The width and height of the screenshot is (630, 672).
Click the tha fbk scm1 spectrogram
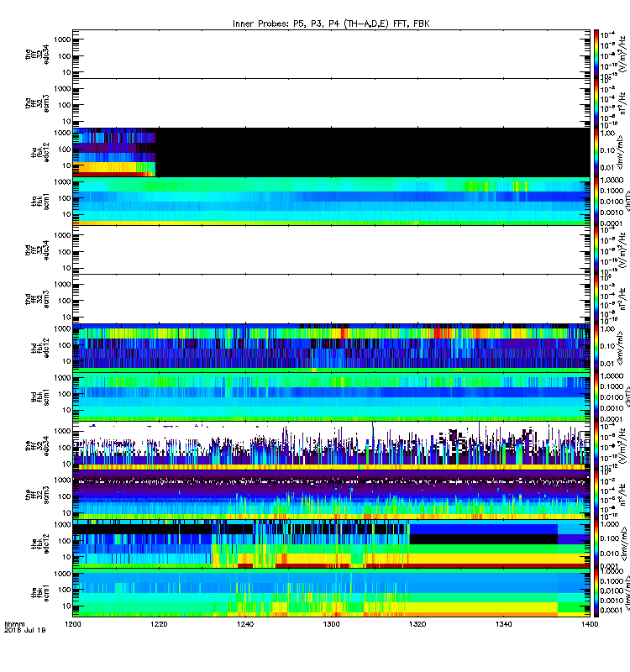[331, 202]
